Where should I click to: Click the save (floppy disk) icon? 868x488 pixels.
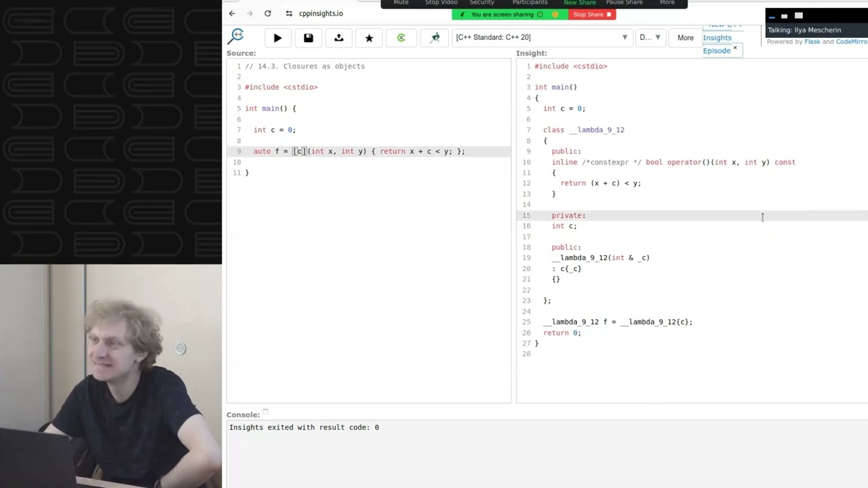pos(309,38)
